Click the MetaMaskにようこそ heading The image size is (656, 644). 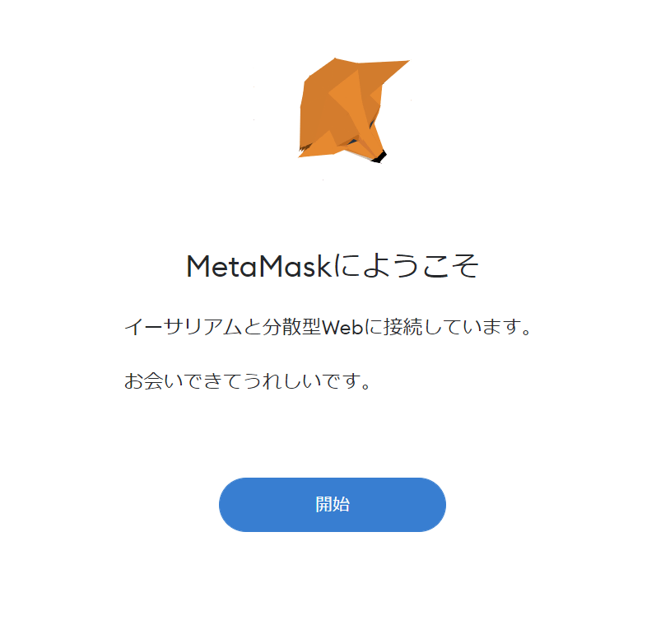[x=333, y=266]
